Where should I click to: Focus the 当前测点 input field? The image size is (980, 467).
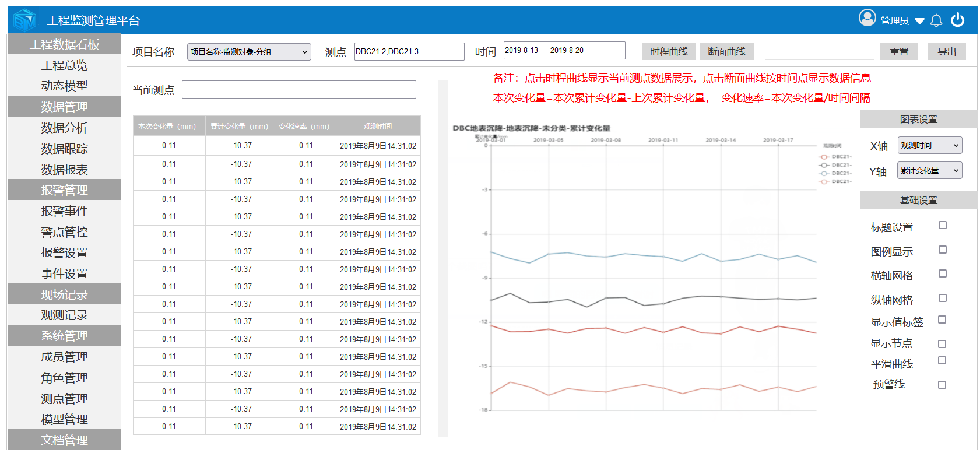click(x=299, y=89)
